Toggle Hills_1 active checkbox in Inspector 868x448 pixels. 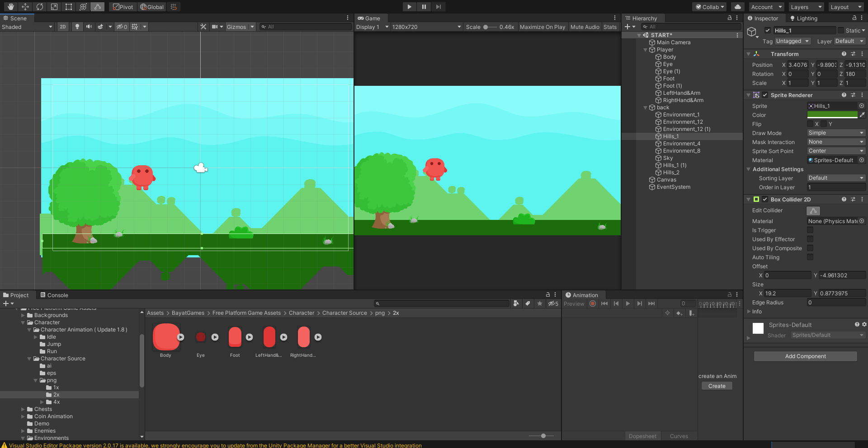coord(768,30)
